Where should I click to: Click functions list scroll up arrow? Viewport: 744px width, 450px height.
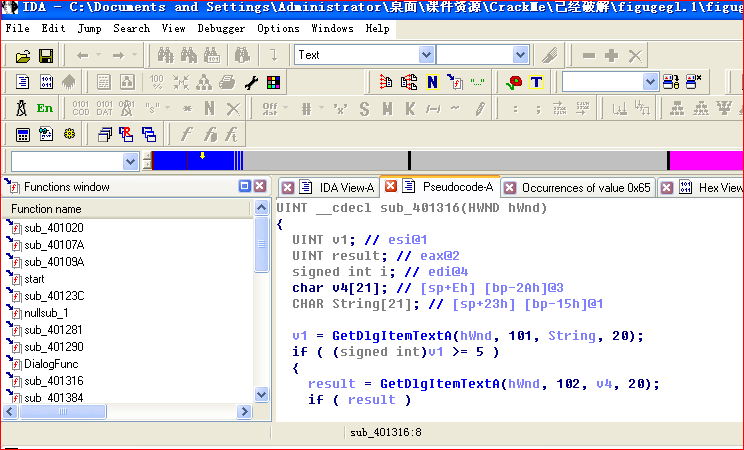click(261, 207)
